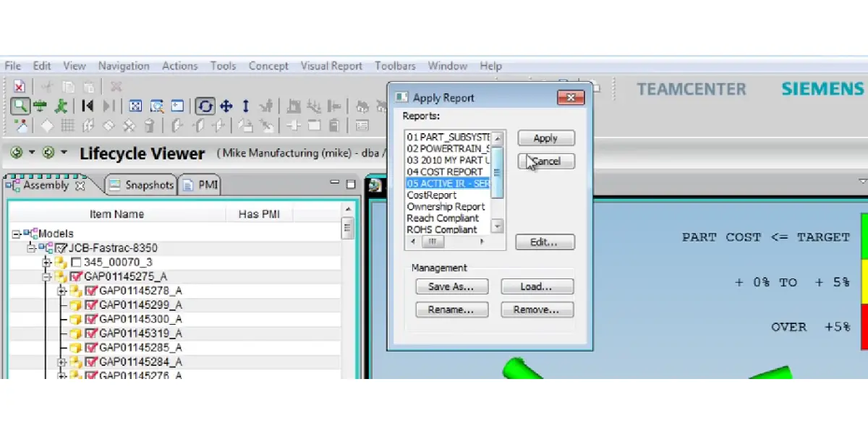
Task: Click the Remove... button
Action: coord(537,310)
